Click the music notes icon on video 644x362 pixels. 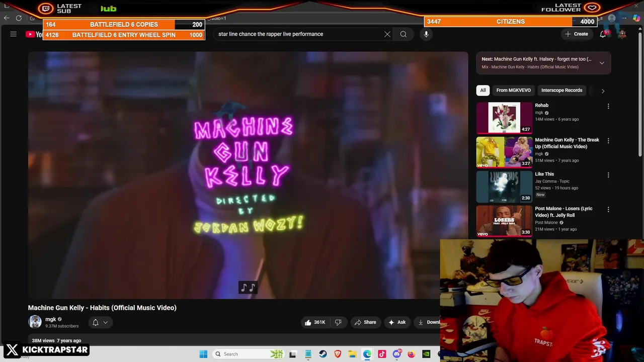[x=248, y=288]
